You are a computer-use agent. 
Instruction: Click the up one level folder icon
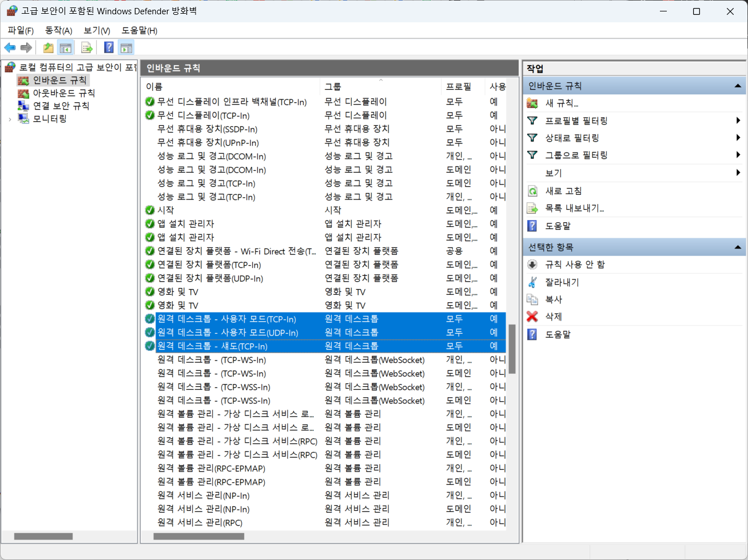pyautogui.click(x=49, y=48)
